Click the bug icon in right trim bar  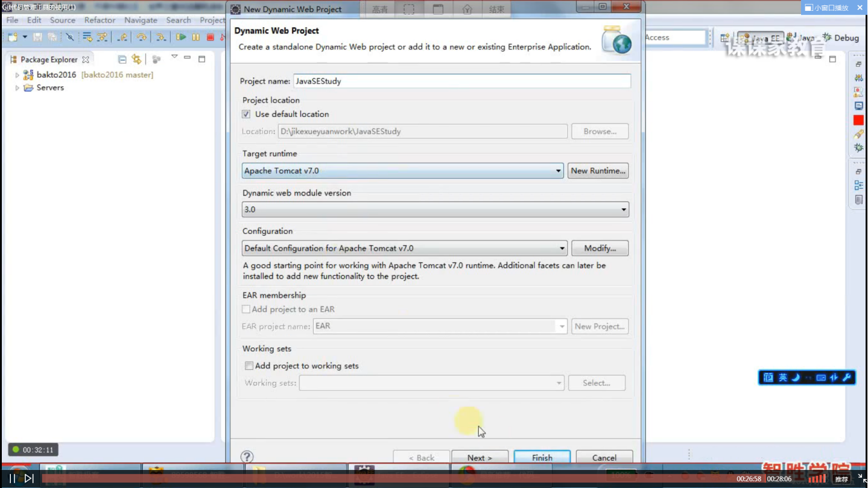click(858, 148)
